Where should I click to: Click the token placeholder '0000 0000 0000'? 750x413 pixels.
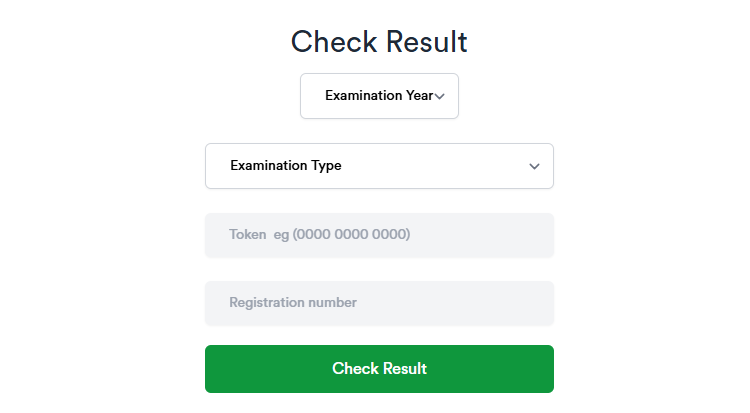point(351,235)
